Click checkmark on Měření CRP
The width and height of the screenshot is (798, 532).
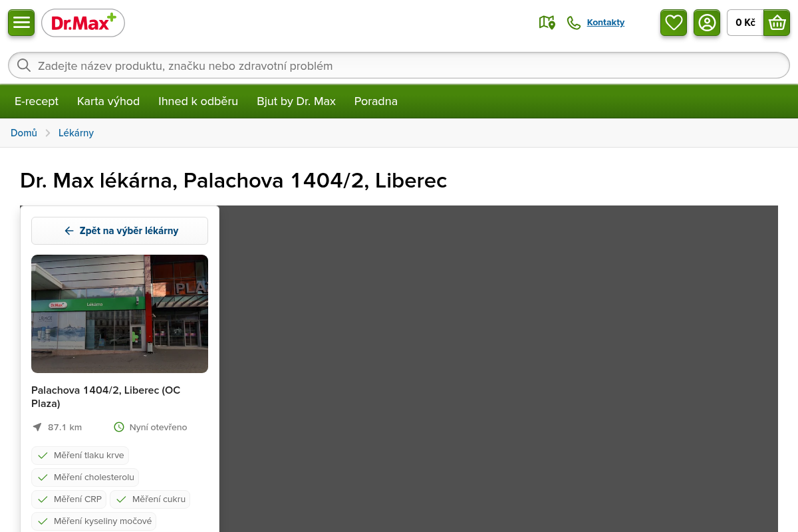coord(43,499)
